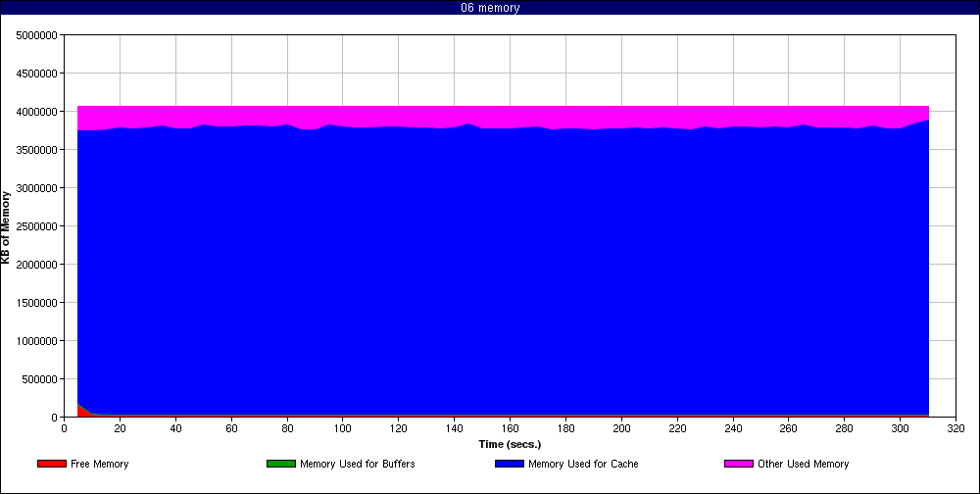This screenshot has width=980, height=494.
Task: Click the 180 tick on time axis
Action: (565, 429)
